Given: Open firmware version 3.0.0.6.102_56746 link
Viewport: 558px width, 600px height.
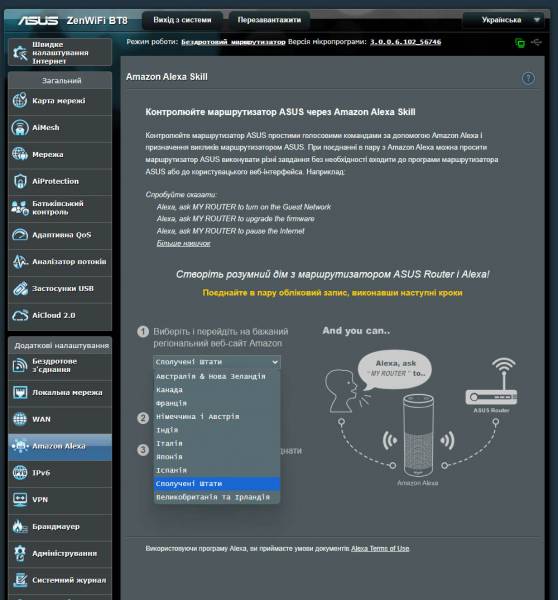Looking at the screenshot, I should (405, 42).
